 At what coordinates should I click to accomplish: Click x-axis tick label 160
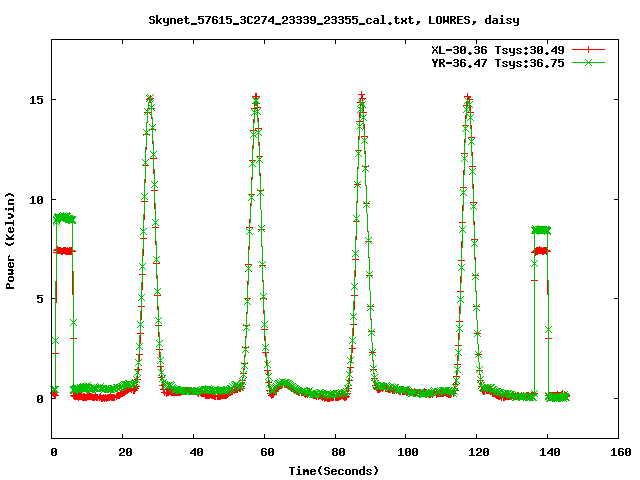(x=620, y=452)
